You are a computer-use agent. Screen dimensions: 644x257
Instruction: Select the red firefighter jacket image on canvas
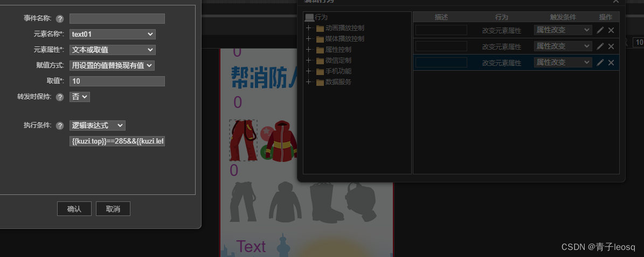[281, 141]
